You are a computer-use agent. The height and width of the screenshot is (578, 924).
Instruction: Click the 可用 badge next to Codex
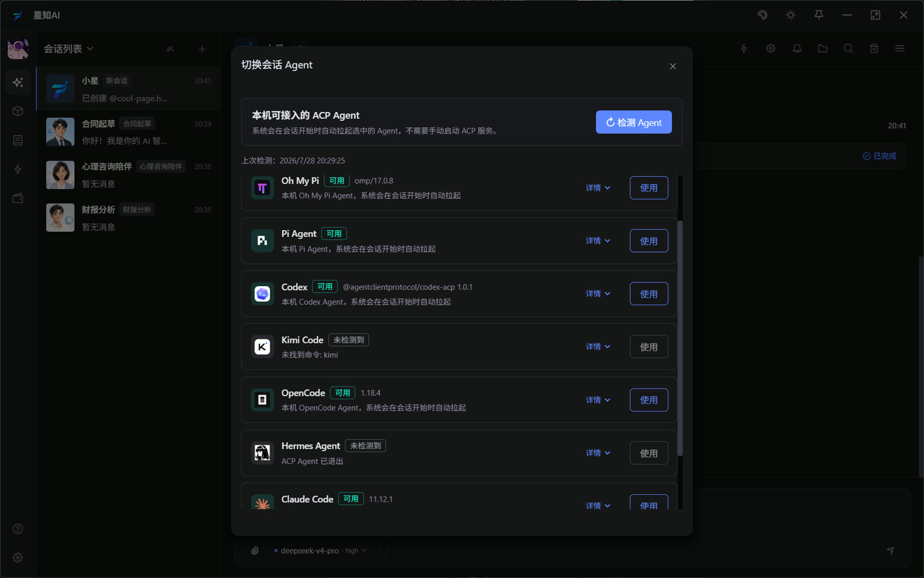(x=325, y=287)
